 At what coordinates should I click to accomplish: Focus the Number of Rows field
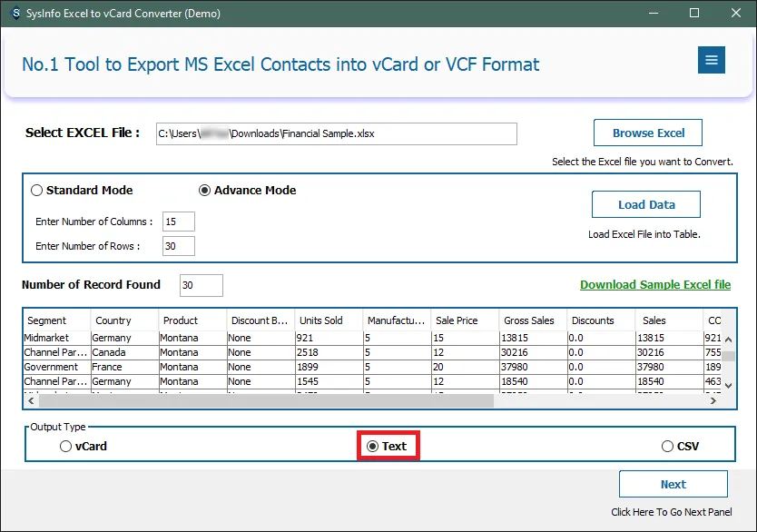pyautogui.click(x=178, y=246)
